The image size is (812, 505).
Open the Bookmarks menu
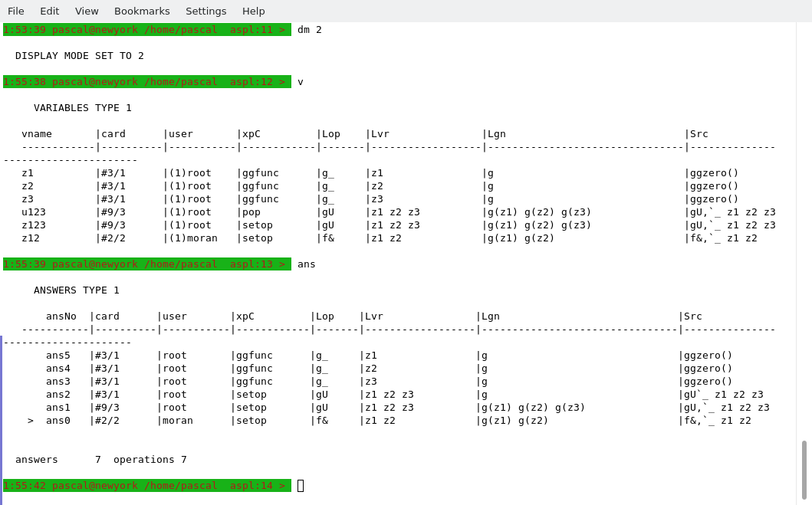[x=142, y=11]
